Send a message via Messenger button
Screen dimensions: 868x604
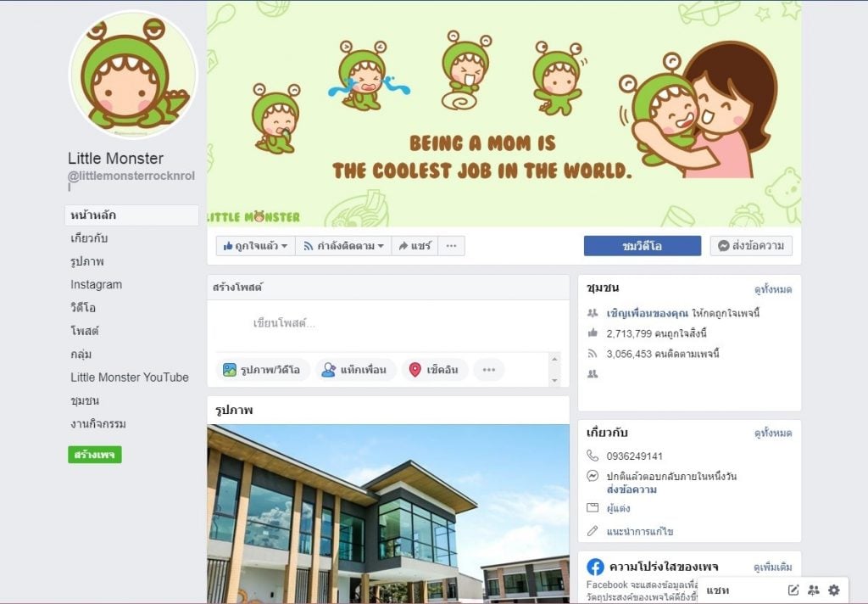751,246
